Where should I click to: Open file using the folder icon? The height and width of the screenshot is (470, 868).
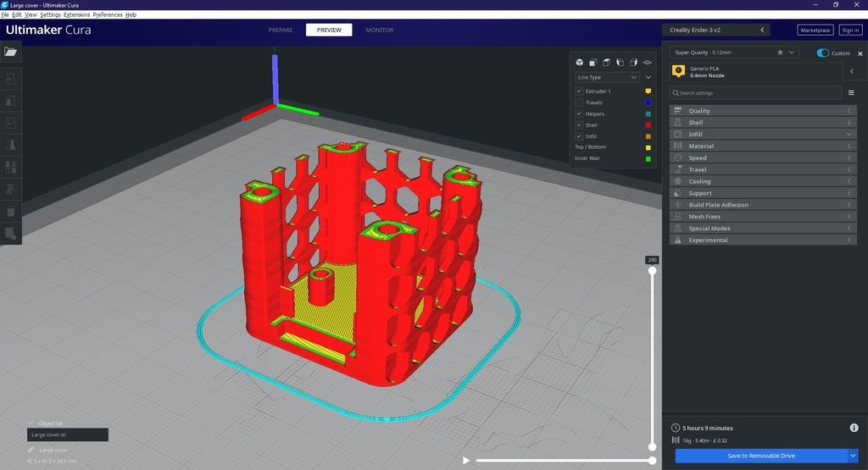click(x=11, y=52)
